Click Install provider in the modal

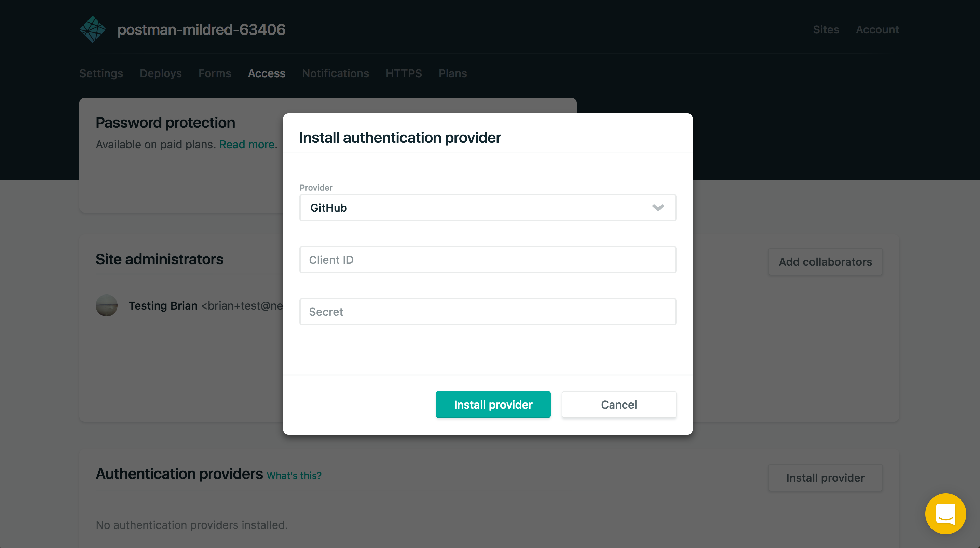493,404
